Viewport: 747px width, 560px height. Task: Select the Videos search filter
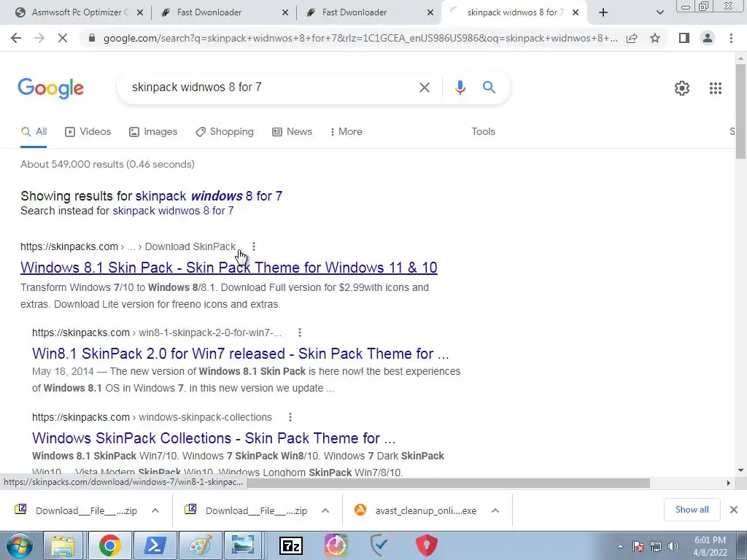[x=88, y=132]
